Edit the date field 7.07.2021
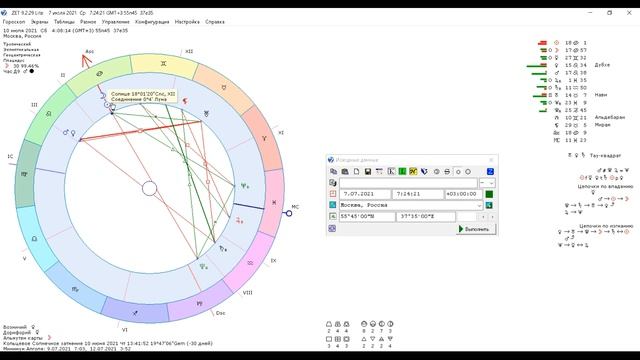The width and height of the screenshot is (640, 360). click(365, 194)
